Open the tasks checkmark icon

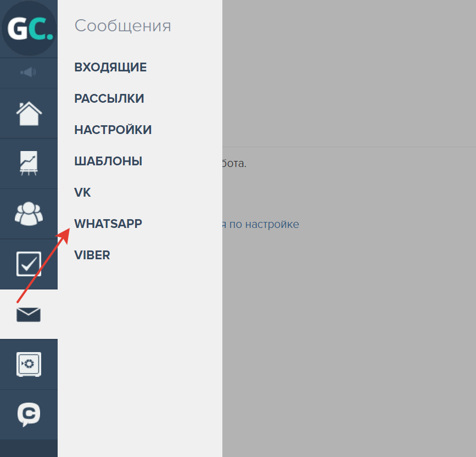[x=29, y=264]
